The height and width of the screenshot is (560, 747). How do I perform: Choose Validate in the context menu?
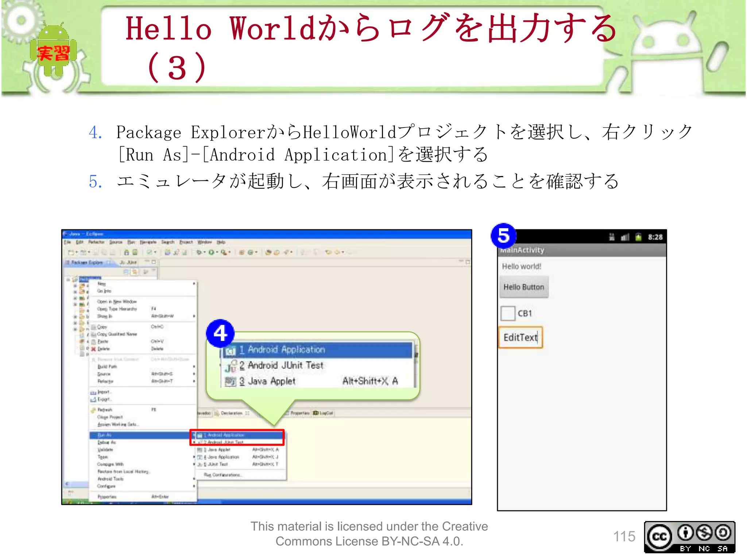tap(143, 450)
